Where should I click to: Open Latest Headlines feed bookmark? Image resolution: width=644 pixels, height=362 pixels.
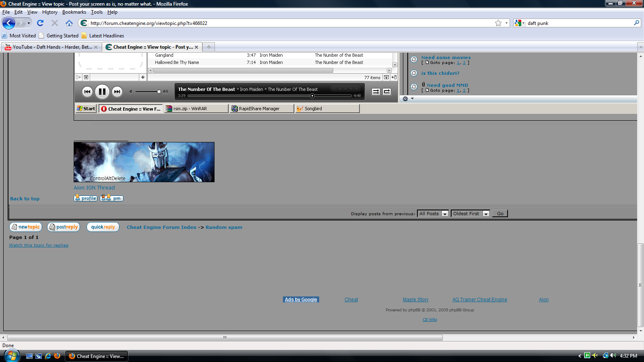(x=103, y=36)
